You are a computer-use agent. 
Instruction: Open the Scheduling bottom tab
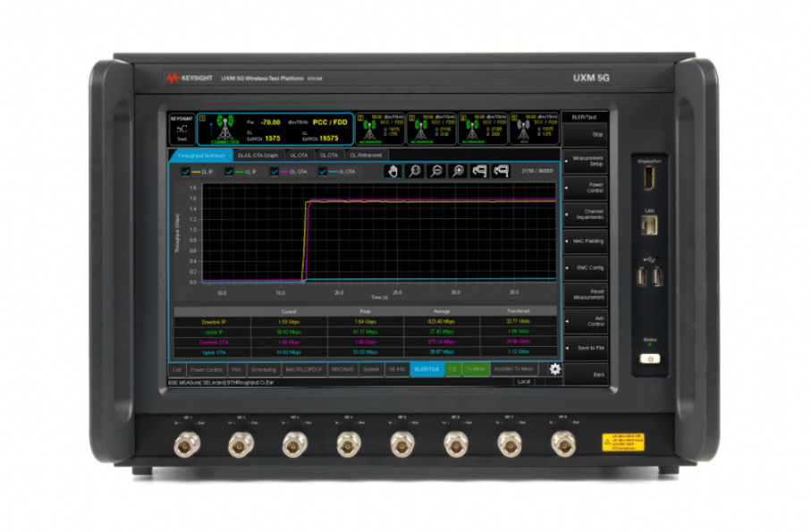pos(264,368)
